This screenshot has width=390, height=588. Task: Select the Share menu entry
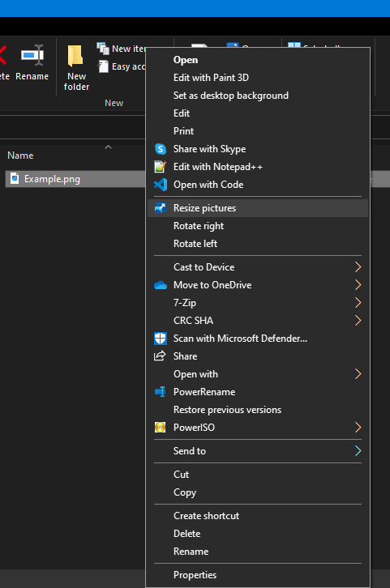click(x=258, y=356)
